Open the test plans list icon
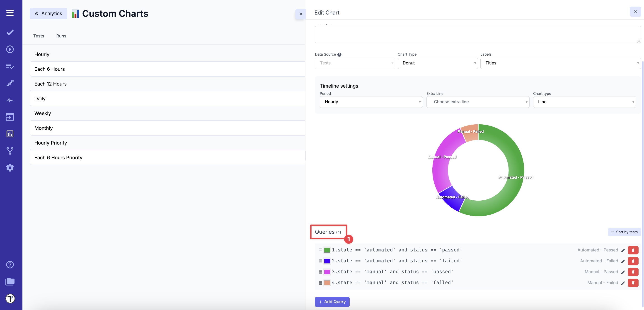644x310 pixels. pos(10,66)
